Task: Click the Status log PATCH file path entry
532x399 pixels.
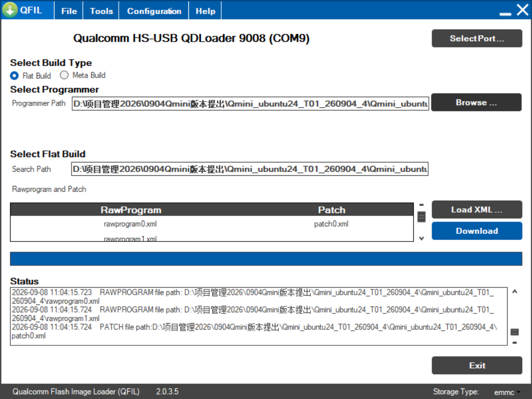Action: pos(254,332)
